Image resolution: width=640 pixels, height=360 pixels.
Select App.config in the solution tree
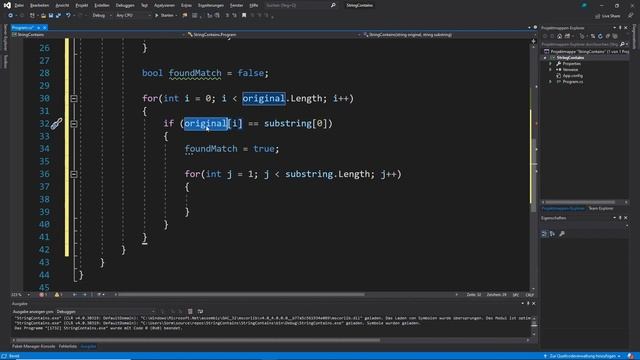pyautogui.click(x=572, y=76)
